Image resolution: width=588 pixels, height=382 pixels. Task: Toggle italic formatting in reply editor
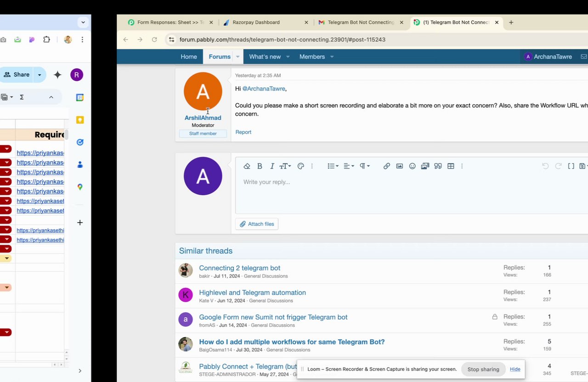coord(272,166)
